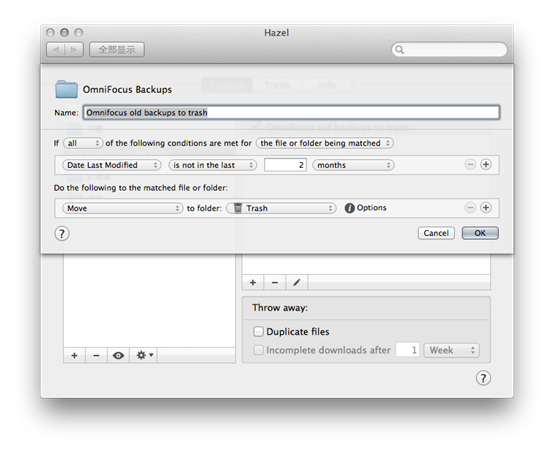Add a new condition row with plus icon
The height and width of the screenshot is (454, 554).
click(486, 164)
